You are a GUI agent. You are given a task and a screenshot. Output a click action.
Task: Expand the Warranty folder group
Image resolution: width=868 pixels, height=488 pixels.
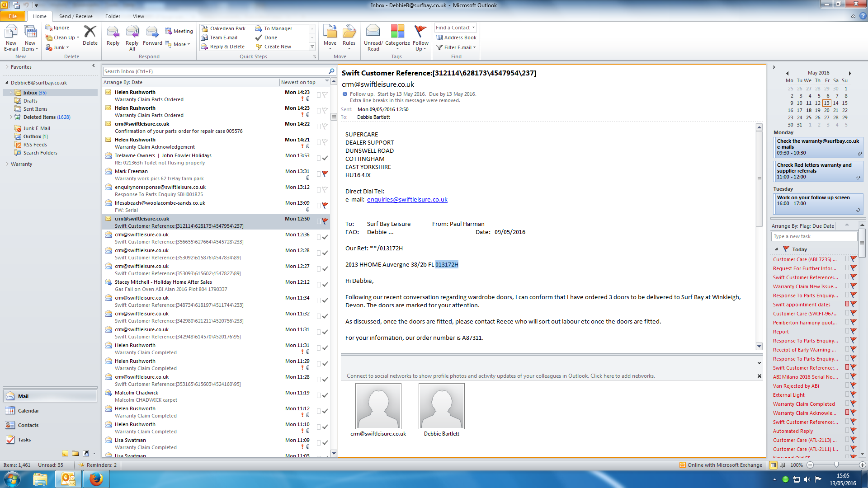click(x=7, y=164)
